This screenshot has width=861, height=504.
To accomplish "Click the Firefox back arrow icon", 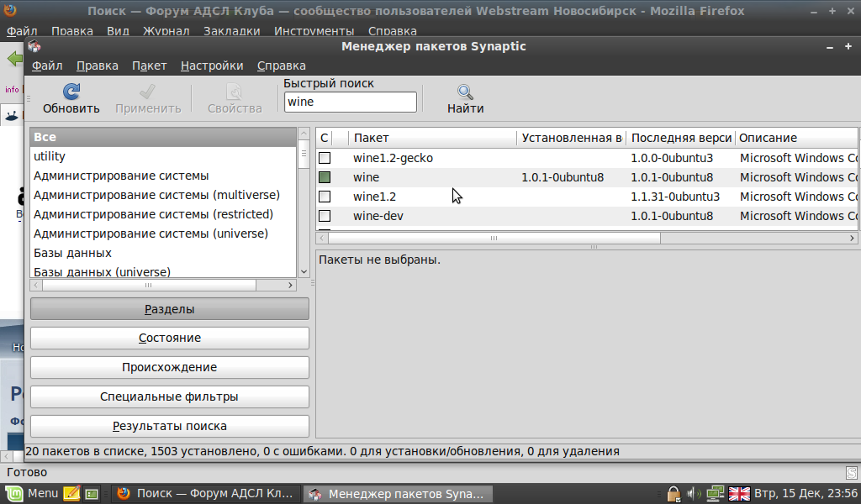I will [x=14, y=59].
